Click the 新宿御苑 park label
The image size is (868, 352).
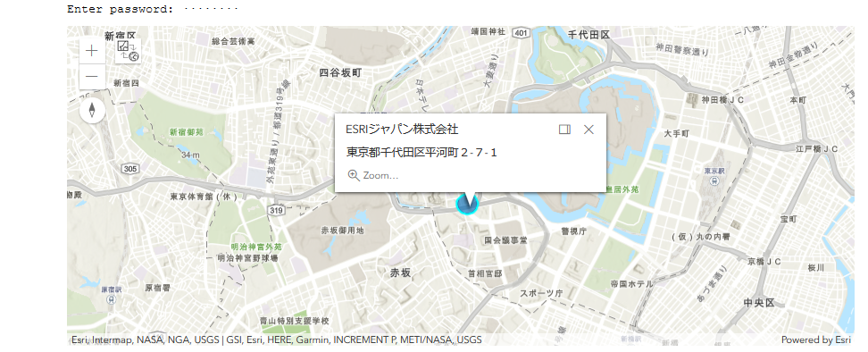pos(186,132)
